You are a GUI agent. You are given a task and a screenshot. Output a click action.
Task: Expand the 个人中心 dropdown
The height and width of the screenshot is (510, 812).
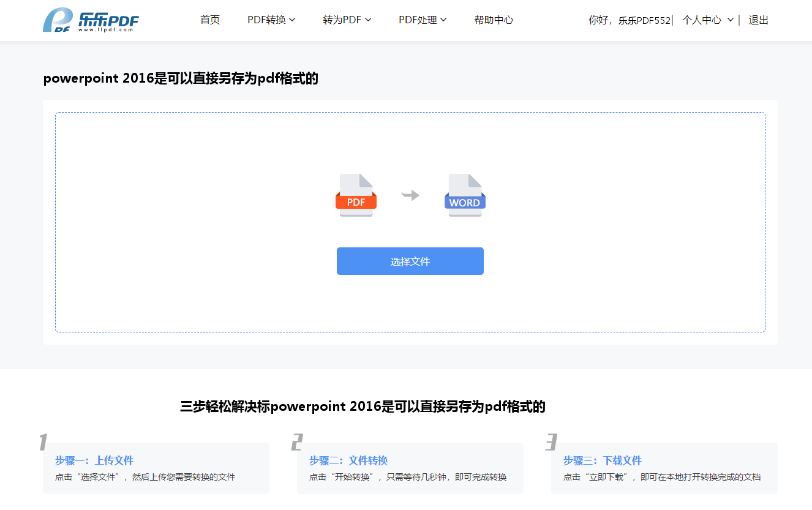(708, 20)
